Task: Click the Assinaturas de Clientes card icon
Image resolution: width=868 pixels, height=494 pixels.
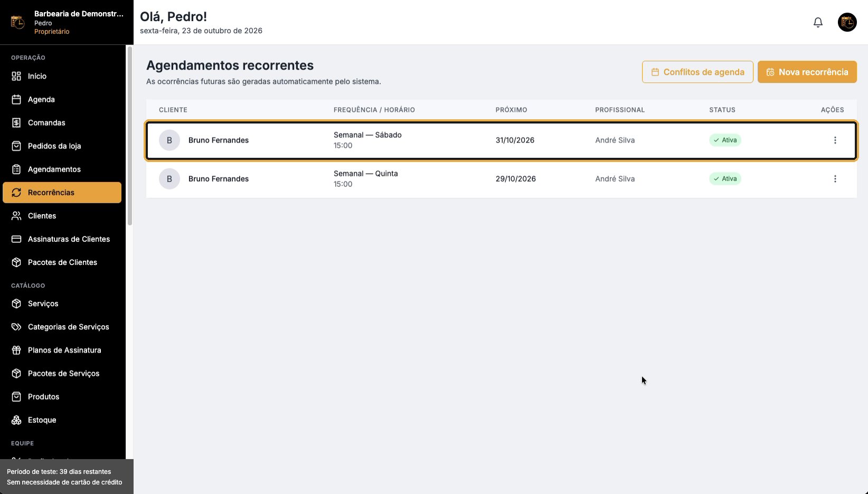Action: coord(16,239)
